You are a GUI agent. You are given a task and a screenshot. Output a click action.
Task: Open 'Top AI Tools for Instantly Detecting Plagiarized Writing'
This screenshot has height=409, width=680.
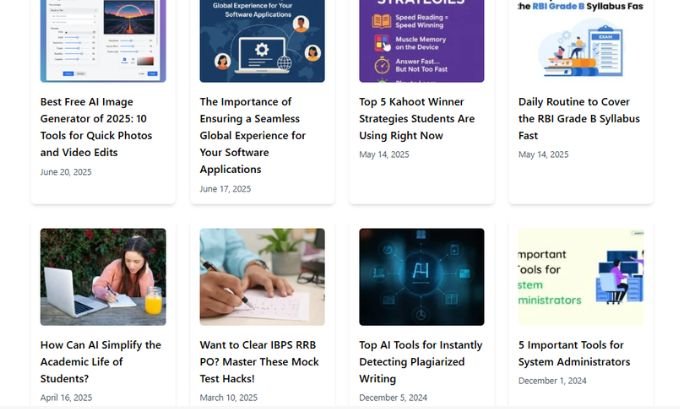(421, 362)
